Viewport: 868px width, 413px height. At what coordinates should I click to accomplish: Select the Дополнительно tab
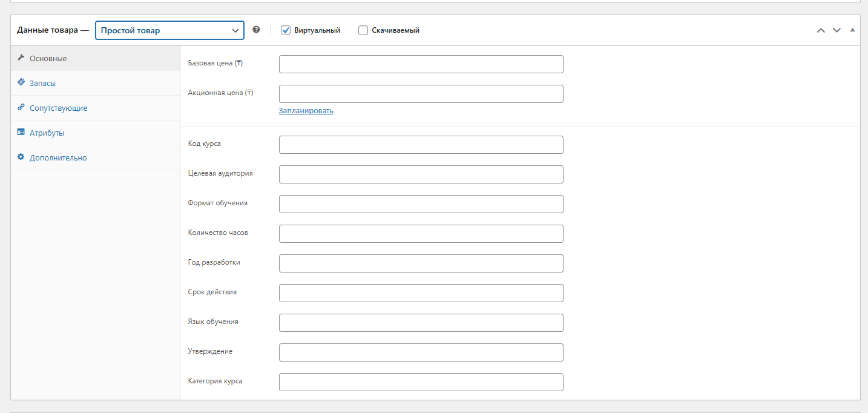click(x=58, y=158)
